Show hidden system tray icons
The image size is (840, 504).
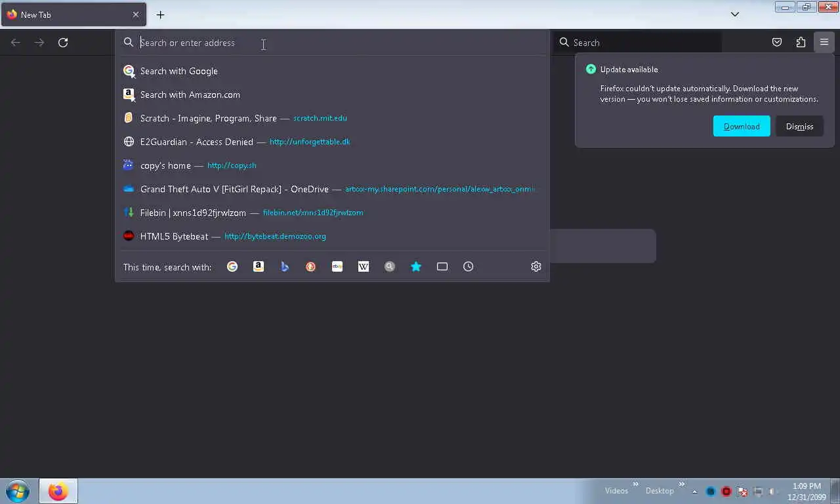[694, 491]
